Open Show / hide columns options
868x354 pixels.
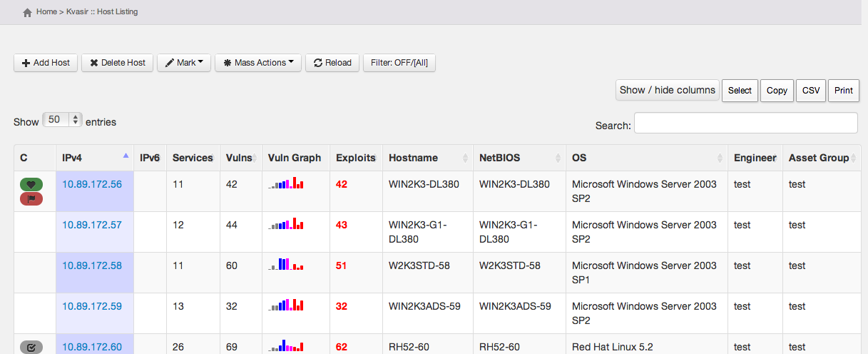[667, 90]
